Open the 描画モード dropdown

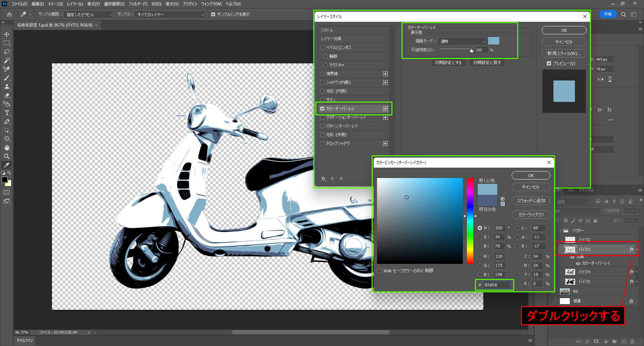[x=462, y=41]
